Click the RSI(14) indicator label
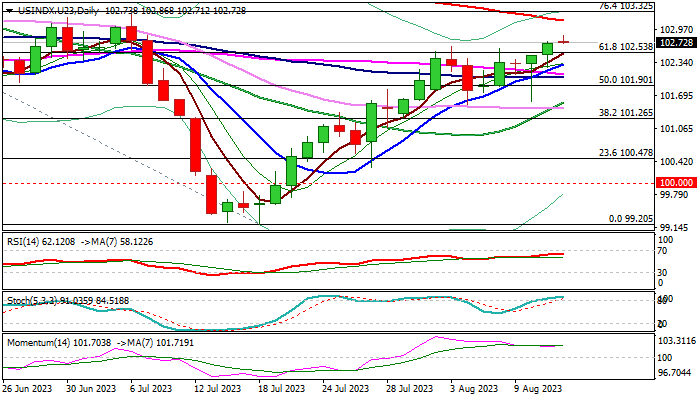Screen dimensions: 700x400 pos(22,241)
